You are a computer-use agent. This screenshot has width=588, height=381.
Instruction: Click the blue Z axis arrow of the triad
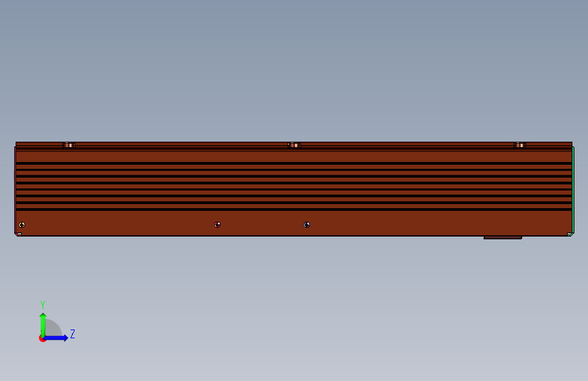click(x=56, y=338)
